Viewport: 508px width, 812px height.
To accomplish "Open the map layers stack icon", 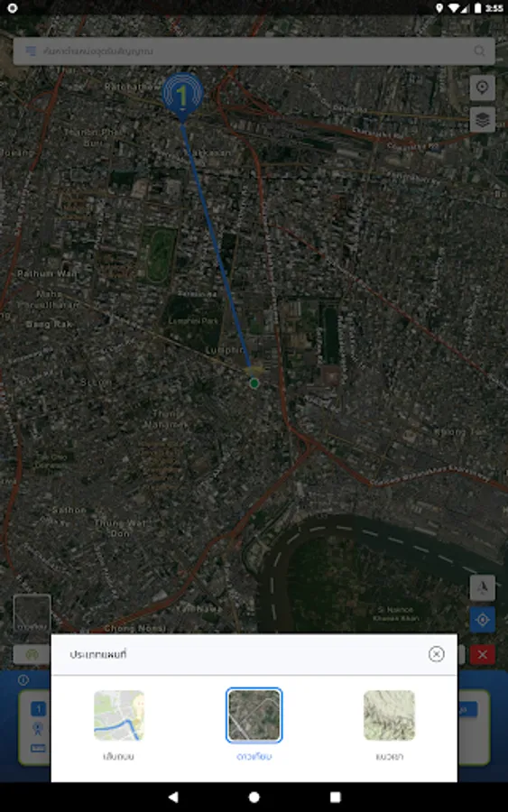I will click(x=482, y=120).
